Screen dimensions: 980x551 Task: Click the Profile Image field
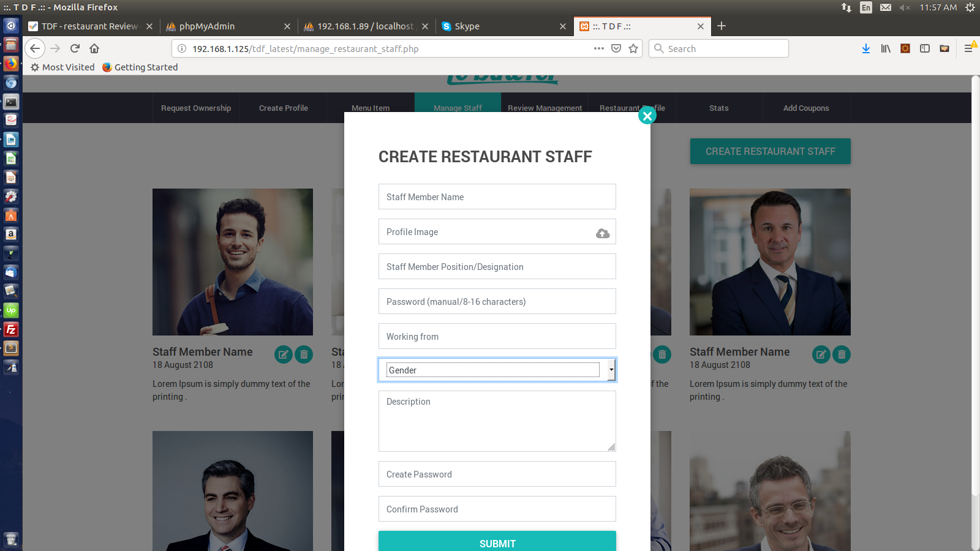point(497,231)
